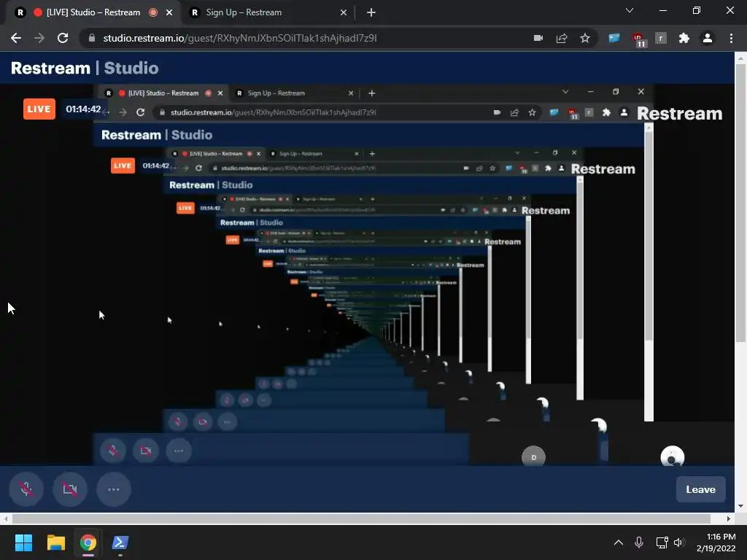The width and height of the screenshot is (747, 560).
Task: Click the guest avatar labeled D
Action: pos(533,456)
